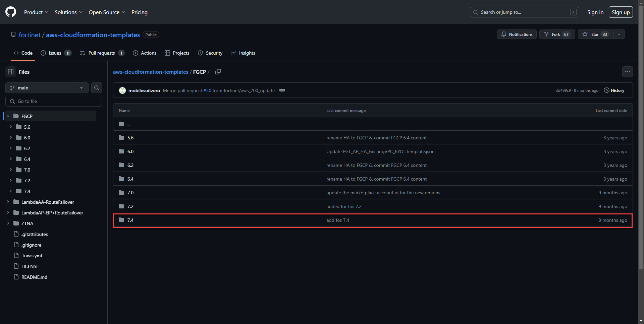Go to parent directory row
The image size is (644, 324).
pyautogui.click(x=373, y=124)
